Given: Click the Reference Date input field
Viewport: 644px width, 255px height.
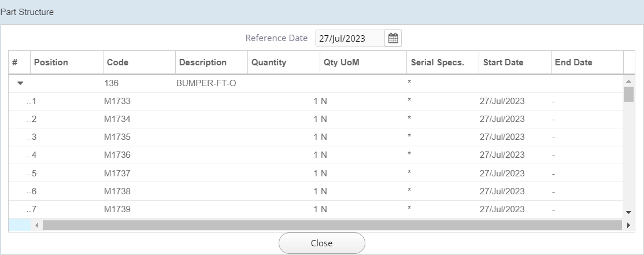Looking at the screenshot, I should pos(349,39).
